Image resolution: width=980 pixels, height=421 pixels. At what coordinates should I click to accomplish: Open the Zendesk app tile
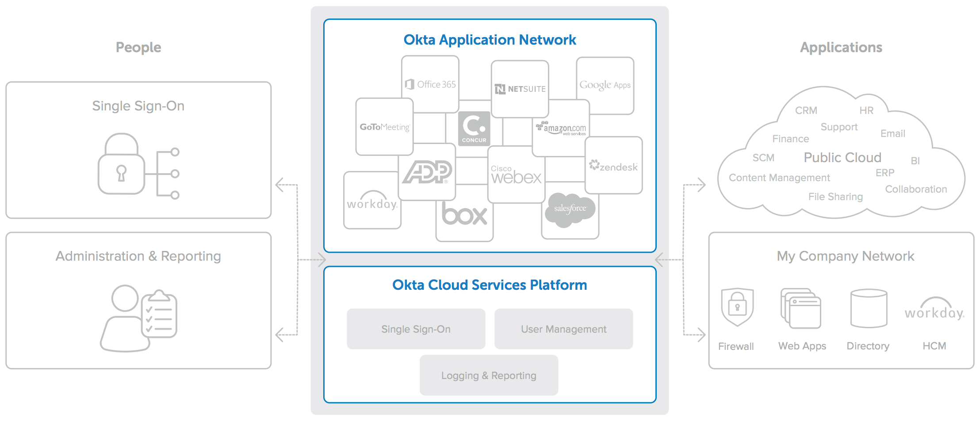[x=614, y=165]
